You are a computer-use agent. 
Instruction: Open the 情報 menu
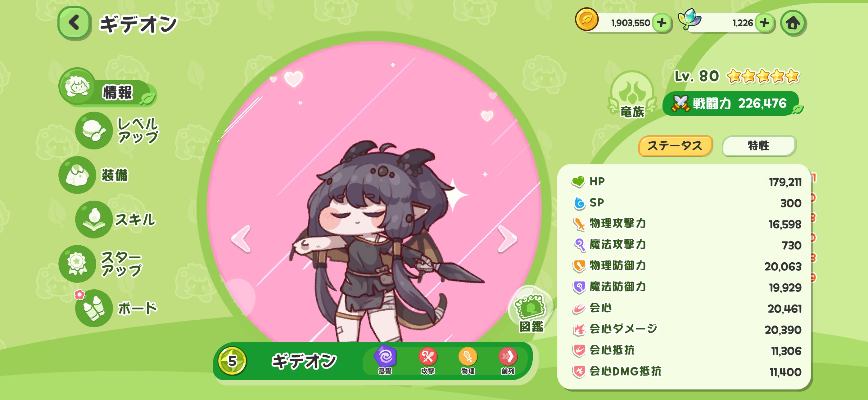point(108,88)
